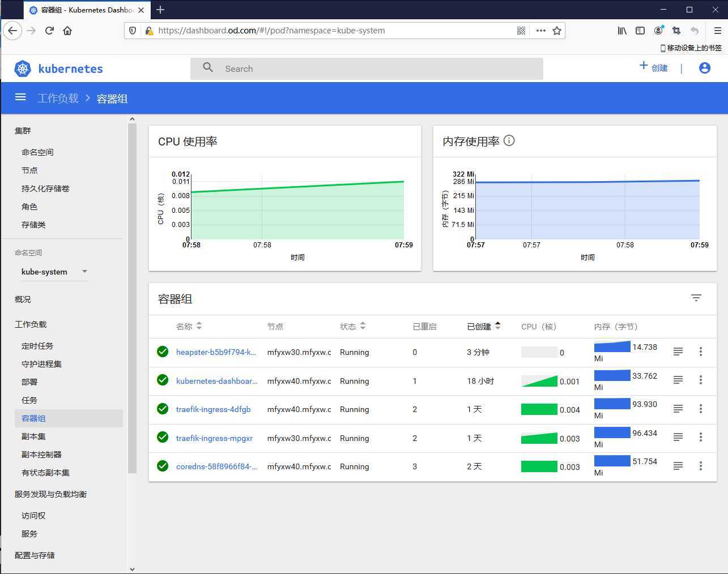Open 访问权 sidebar item
Viewport: 728px width, 574px height.
pos(33,516)
